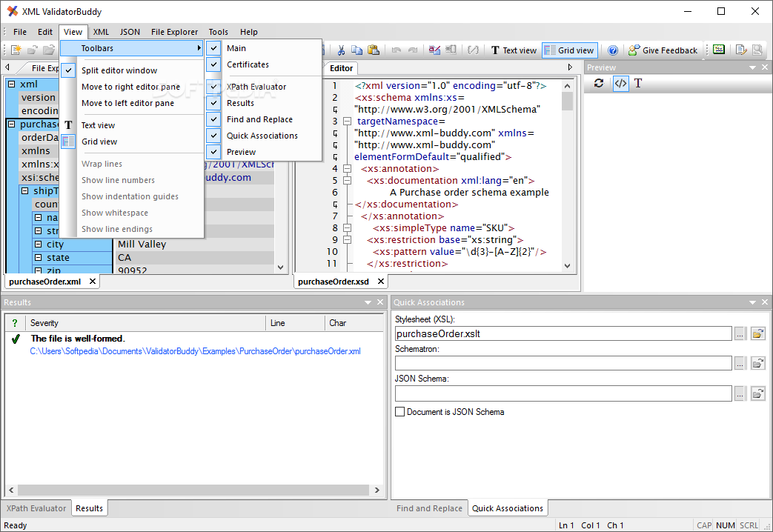Click the JSON Schema input field
The width and height of the screenshot is (773, 532).
563,393
